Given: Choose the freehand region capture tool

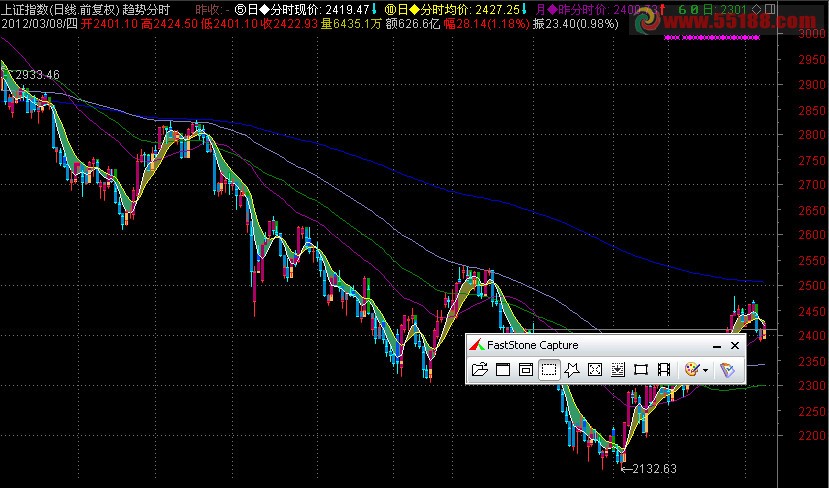Looking at the screenshot, I should [572, 370].
